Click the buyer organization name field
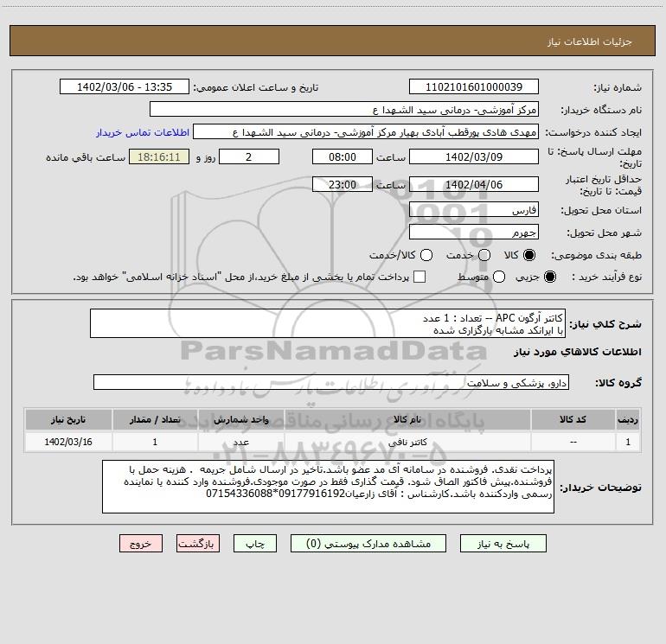 click(344, 110)
